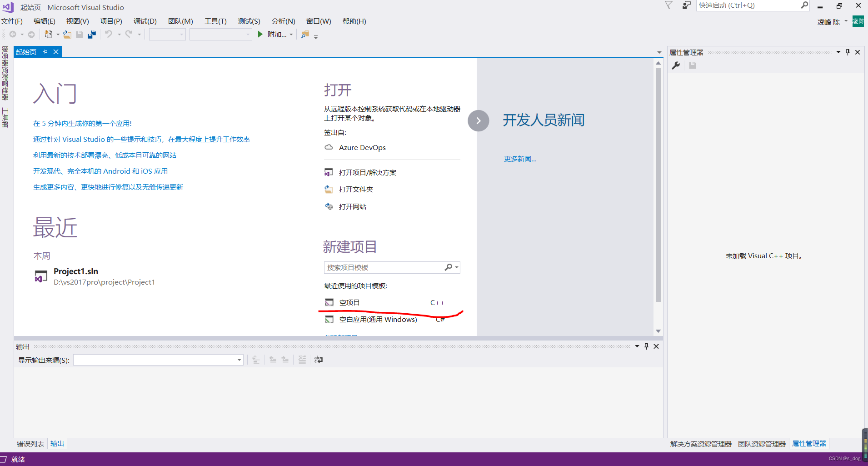The image size is (868, 466).
Task: Switch to the 团队资源管理器 tab
Action: pyautogui.click(x=762, y=444)
